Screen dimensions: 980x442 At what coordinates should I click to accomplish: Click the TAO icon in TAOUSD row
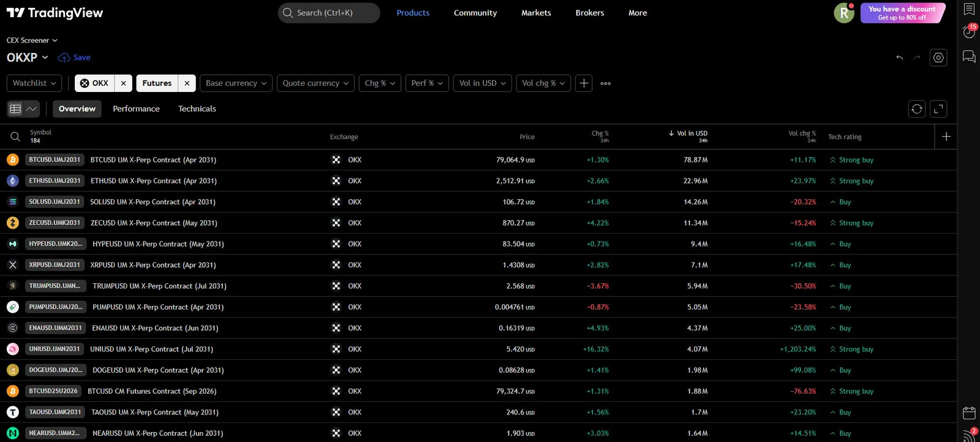pos(13,413)
